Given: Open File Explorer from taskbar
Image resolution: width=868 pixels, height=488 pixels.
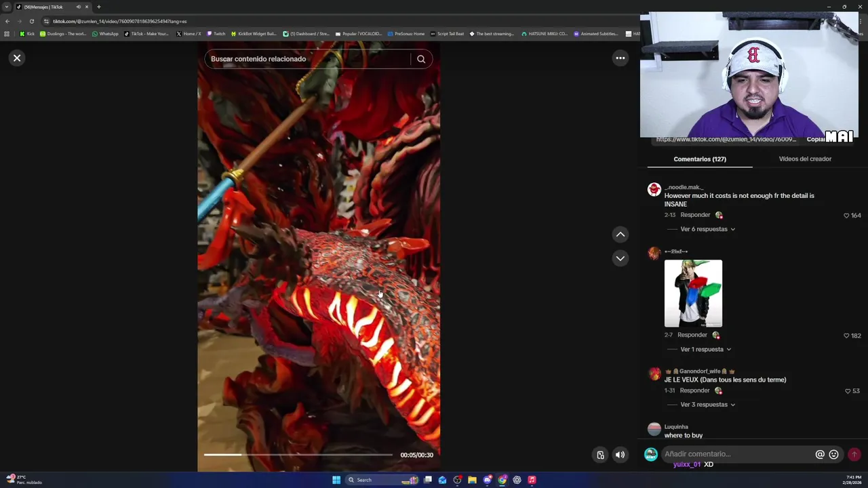Looking at the screenshot, I should pos(472,480).
